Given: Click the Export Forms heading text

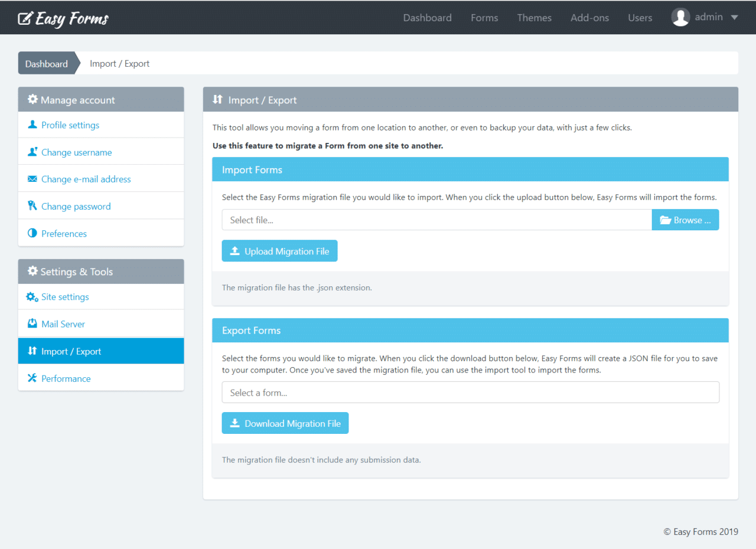Looking at the screenshot, I should (252, 330).
